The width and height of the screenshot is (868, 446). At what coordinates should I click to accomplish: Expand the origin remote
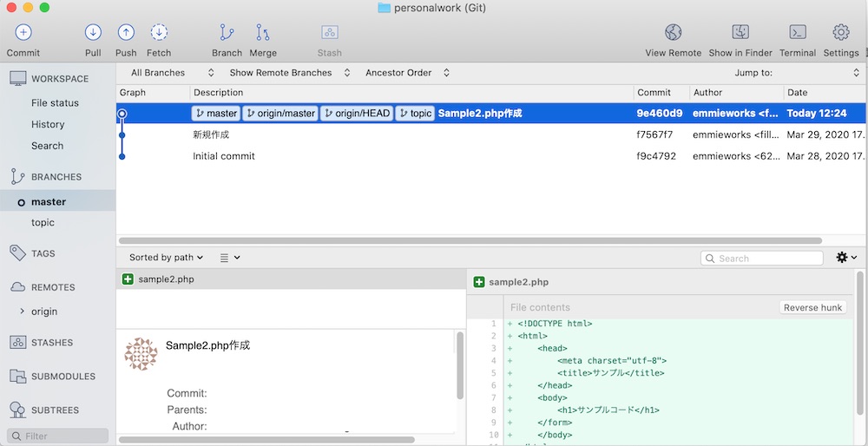tap(23, 311)
